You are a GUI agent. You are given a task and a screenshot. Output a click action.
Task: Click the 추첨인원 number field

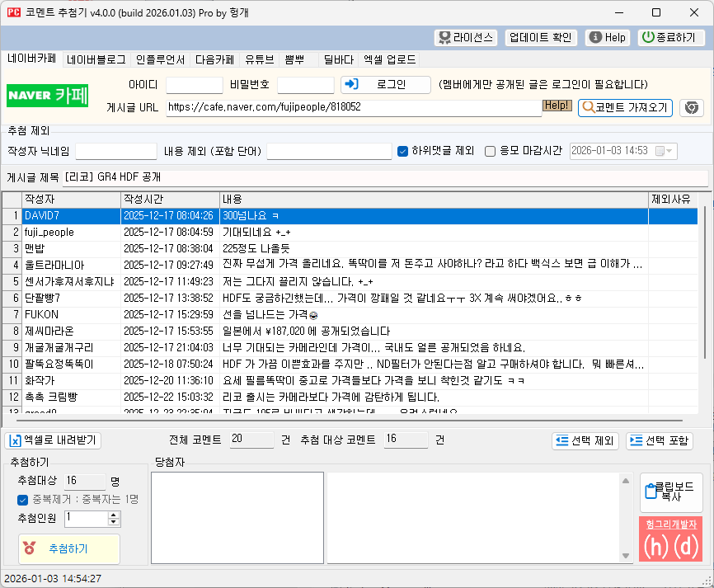pos(87,519)
